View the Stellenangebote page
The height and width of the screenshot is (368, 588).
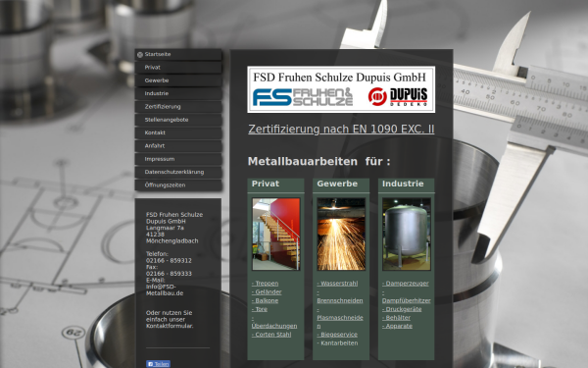click(178, 120)
